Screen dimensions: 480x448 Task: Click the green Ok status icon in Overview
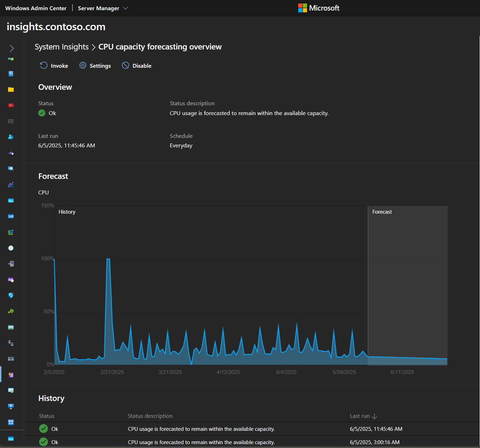pyautogui.click(x=42, y=113)
